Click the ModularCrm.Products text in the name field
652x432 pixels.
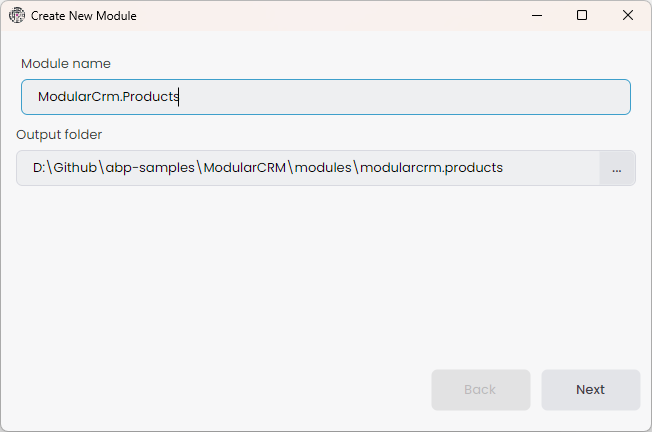click(x=108, y=97)
